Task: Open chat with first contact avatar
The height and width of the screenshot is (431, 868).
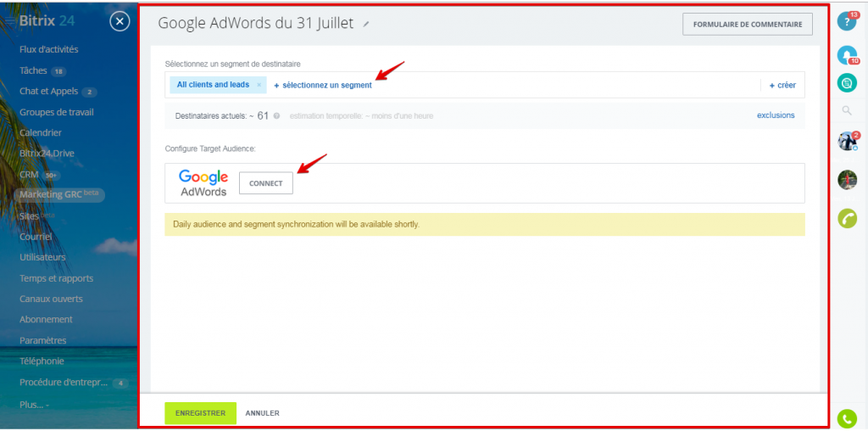Action: pyautogui.click(x=847, y=142)
